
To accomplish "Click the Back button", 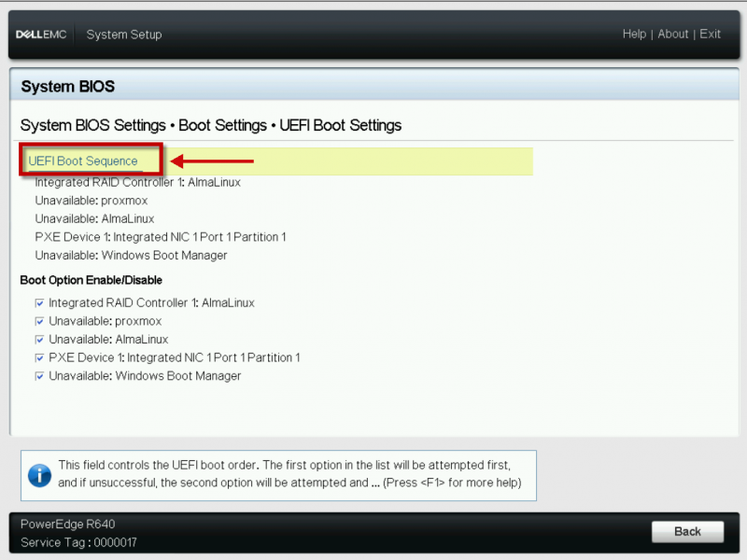I will (x=687, y=531).
